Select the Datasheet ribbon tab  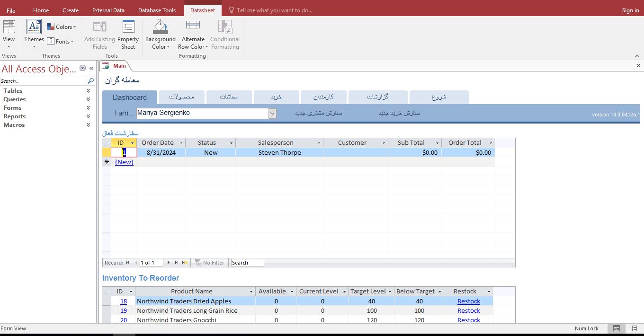(x=203, y=10)
